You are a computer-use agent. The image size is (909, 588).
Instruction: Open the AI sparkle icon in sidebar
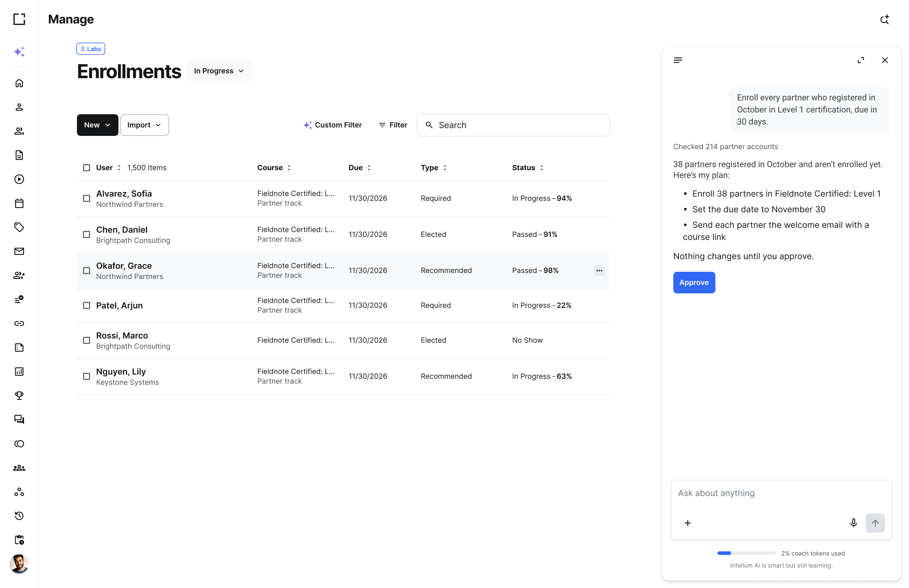pos(19,52)
